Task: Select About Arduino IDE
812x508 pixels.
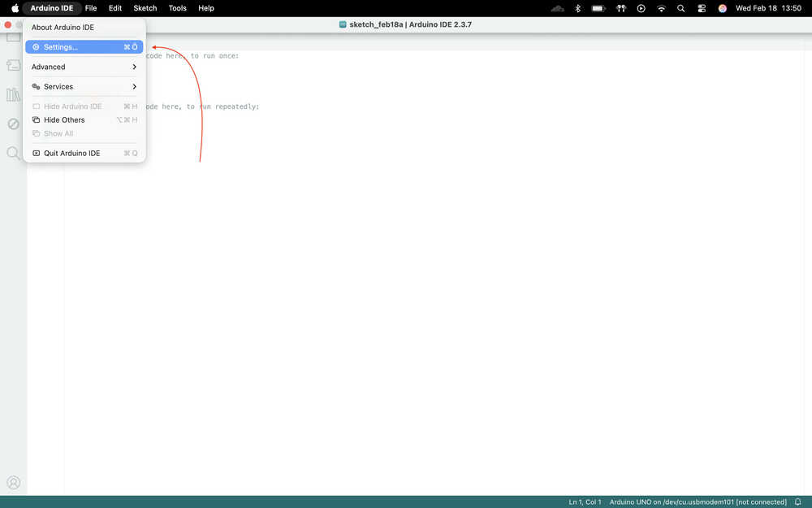Action: (84, 28)
